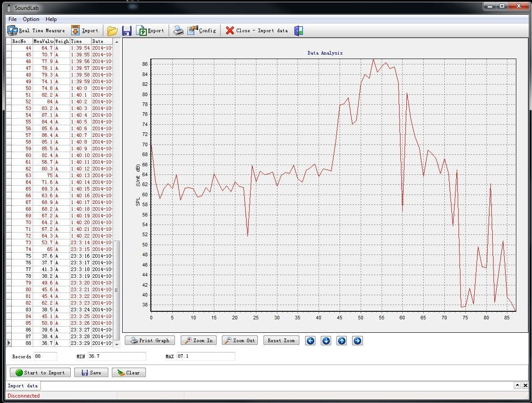Screen dimensions: 532x403
Task: Click the Zoom In button below the graph
Action: click(x=198, y=340)
